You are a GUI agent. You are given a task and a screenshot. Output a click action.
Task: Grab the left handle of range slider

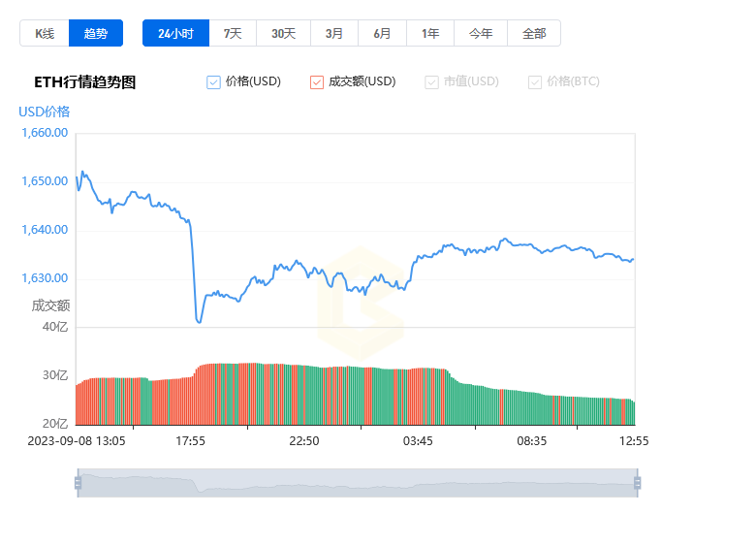(x=78, y=483)
